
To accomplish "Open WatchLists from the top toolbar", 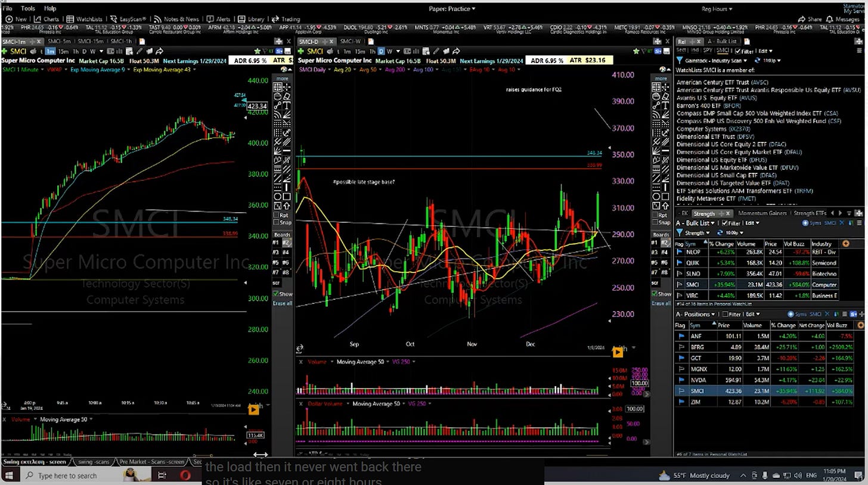I will point(85,19).
